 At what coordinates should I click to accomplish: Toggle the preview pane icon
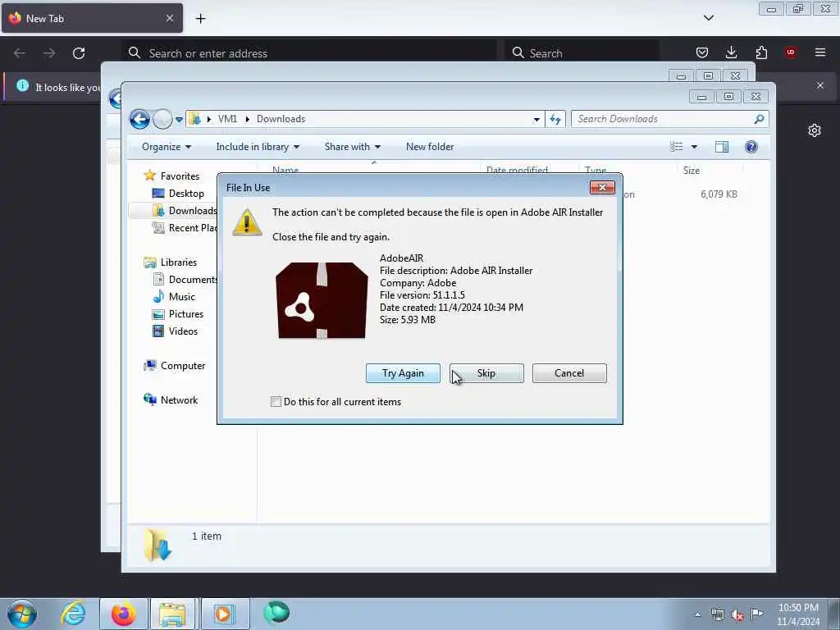pyautogui.click(x=722, y=147)
